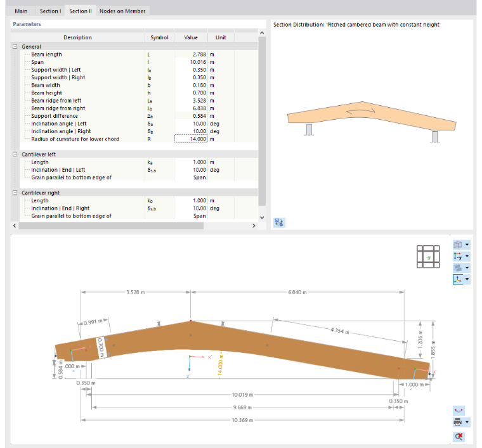Click the parameters table scroll-up arrow
This screenshot has height=448, width=482.
point(262,33)
